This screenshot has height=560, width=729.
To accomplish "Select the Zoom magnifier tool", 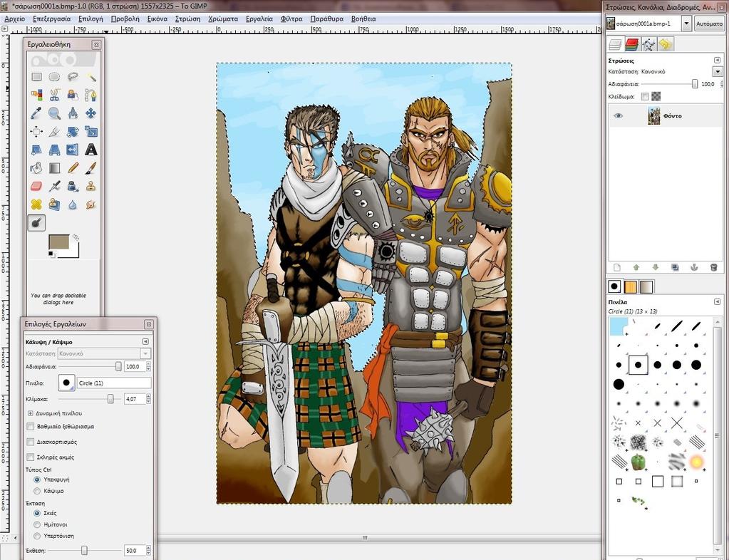I will pos(54,113).
